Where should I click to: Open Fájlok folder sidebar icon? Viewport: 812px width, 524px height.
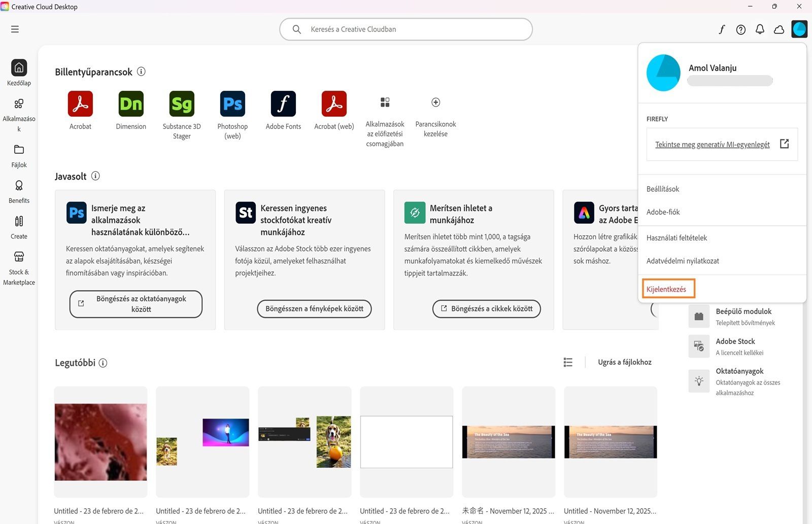tap(19, 150)
